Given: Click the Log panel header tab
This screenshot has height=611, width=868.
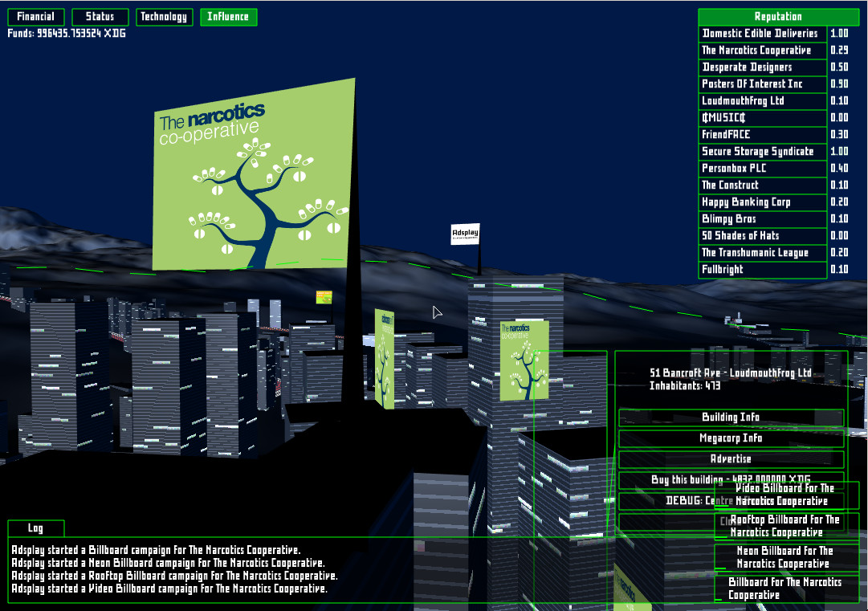Looking at the screenshot, I should click(35, 527).
